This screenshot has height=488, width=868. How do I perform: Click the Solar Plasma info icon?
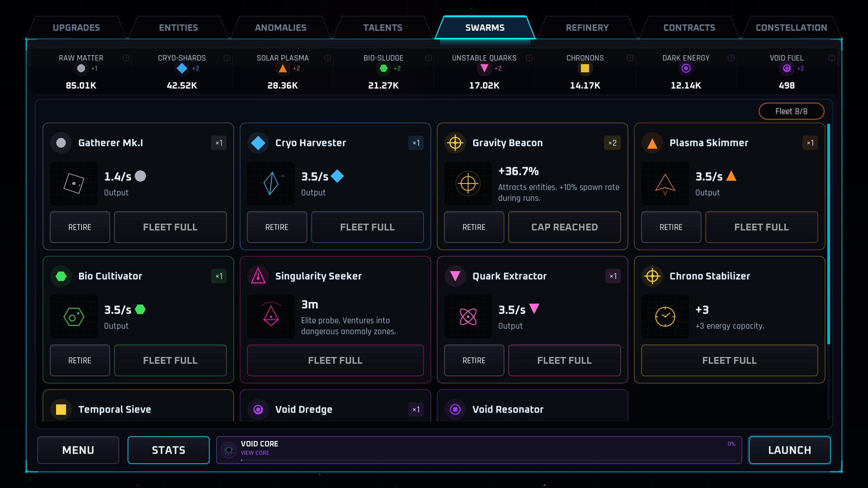(328, 58)
